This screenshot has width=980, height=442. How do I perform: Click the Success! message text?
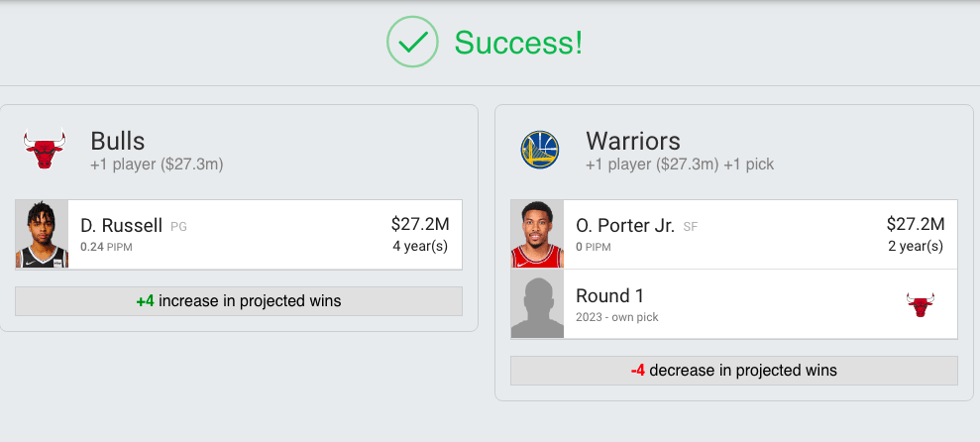[x=518, y=43]
